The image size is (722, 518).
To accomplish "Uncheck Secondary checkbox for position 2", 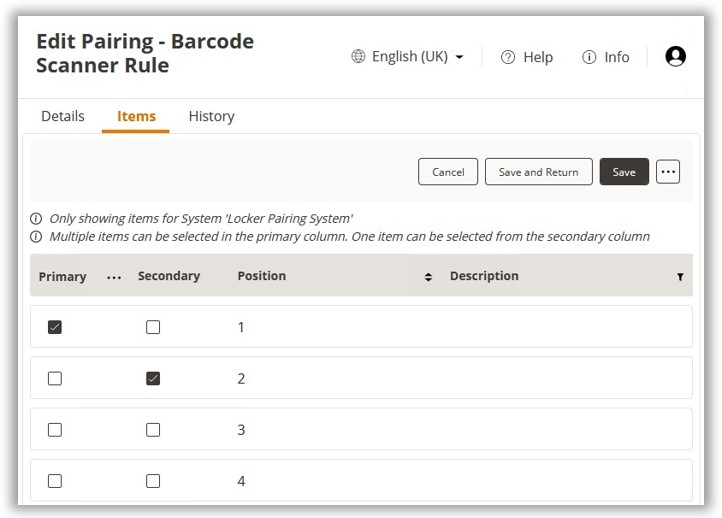I will click(x=153, y=378).
